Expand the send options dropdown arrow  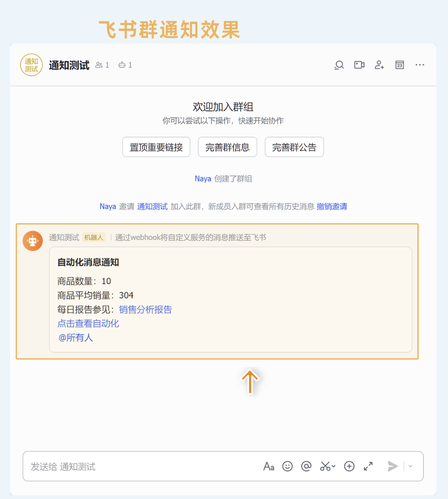(411, 467)
